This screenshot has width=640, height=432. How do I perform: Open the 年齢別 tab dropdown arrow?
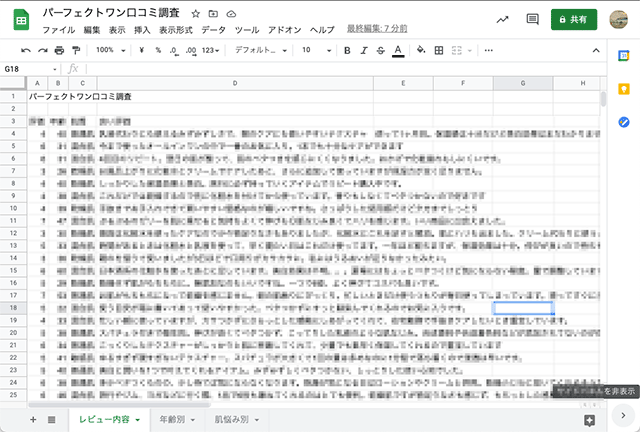coord(193,420)
